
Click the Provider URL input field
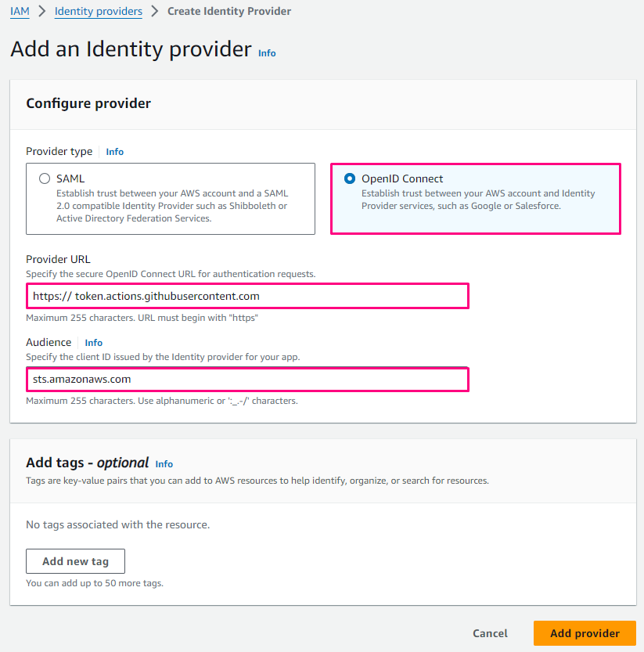247,297
